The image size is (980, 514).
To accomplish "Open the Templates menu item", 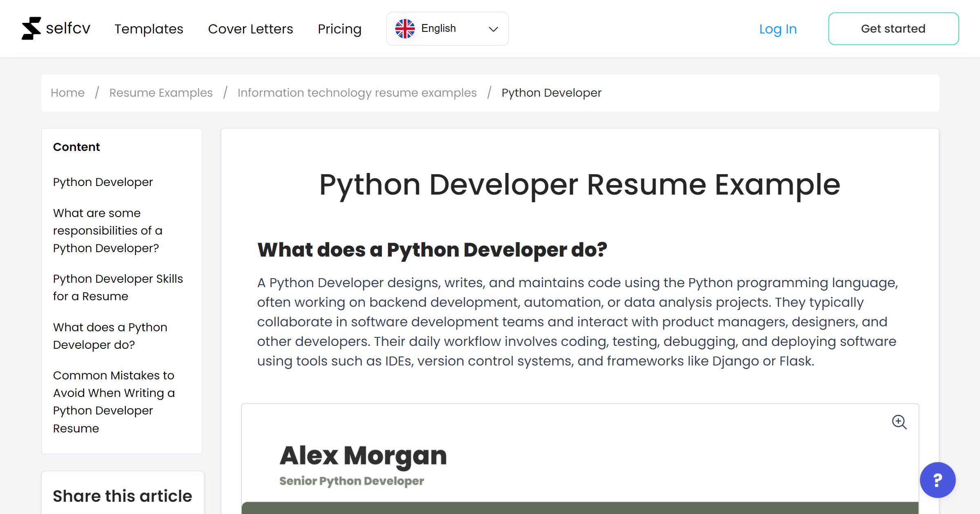I will pyautogui.click(x=149, y=29).
